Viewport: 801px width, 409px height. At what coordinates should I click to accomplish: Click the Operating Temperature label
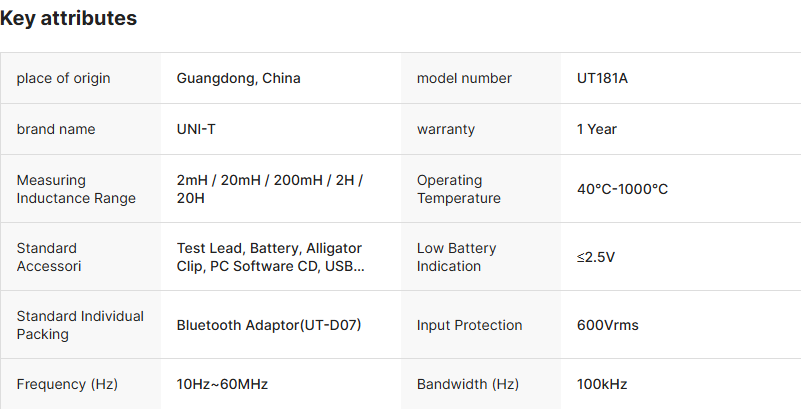tap(459, 189)
